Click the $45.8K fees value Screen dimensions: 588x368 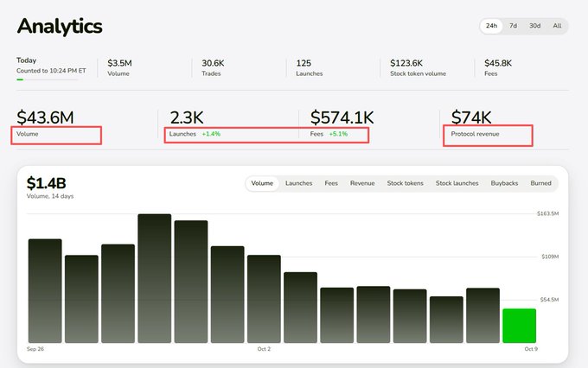(x=498, y=63)
